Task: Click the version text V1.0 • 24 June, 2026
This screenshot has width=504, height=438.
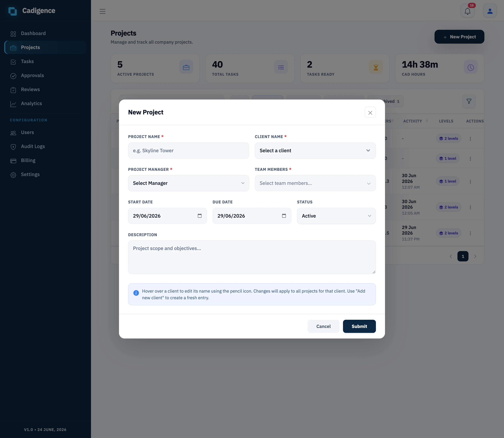Action: [x=45, y=430]
